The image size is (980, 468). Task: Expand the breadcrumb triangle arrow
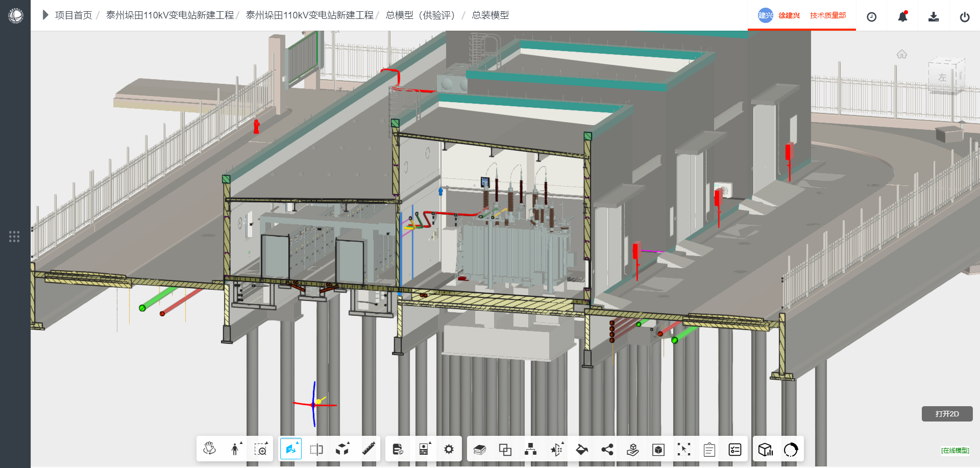tap(45, 15)
